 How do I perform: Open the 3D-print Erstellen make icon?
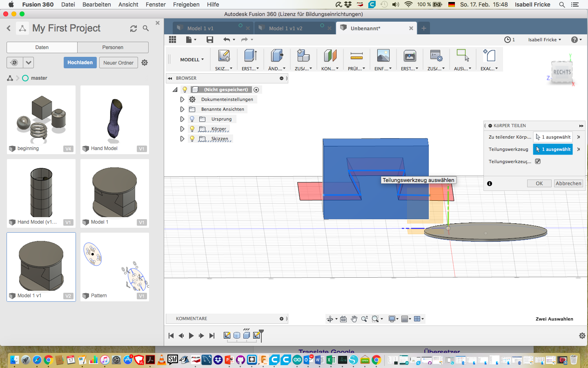pyautogui.click(x=410, y=56)
